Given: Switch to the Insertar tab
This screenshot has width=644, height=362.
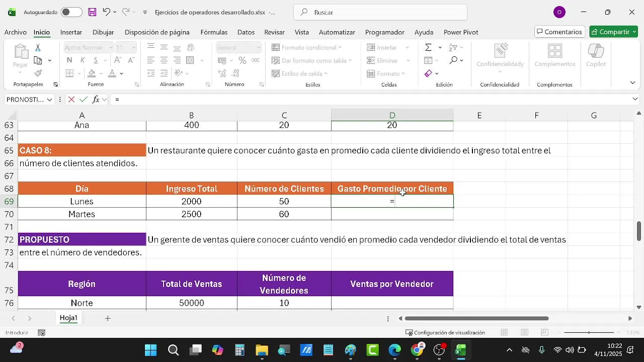Looking at the screenshot, I should click(x=71, y=32).
